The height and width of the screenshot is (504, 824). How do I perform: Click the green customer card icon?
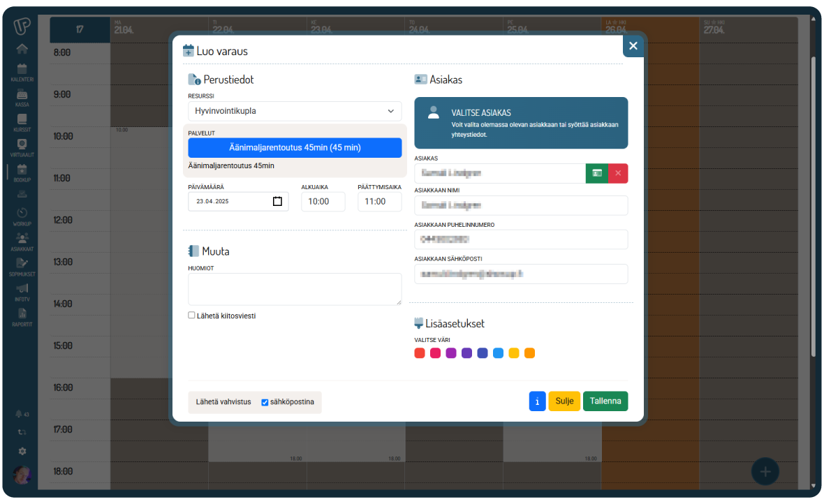coord(596,173)
